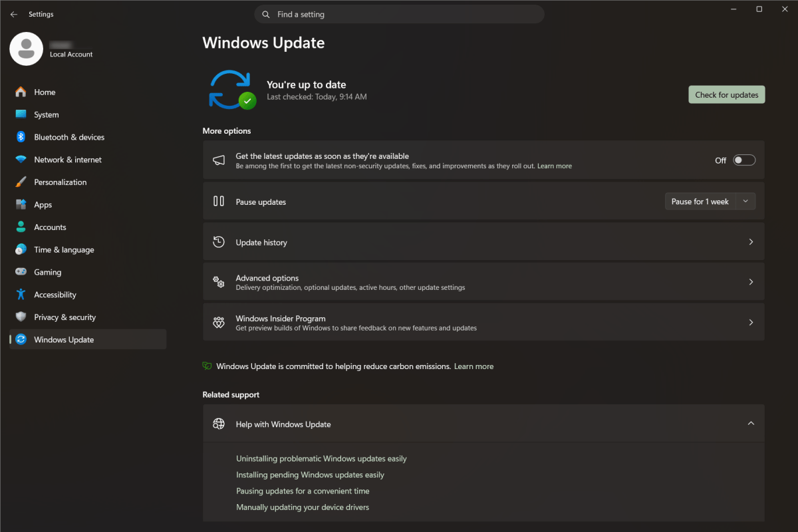Open Learn more link about carbon emissions
Image resolution: width=798 pixels, height=532 pixels.
(x=473, y=366)
